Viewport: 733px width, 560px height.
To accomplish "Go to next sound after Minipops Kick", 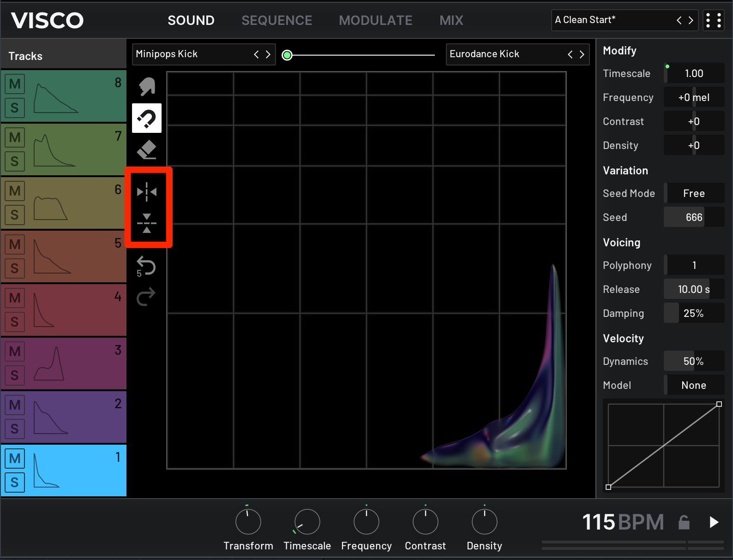I will pyautogui.click(x=268, y=54).
